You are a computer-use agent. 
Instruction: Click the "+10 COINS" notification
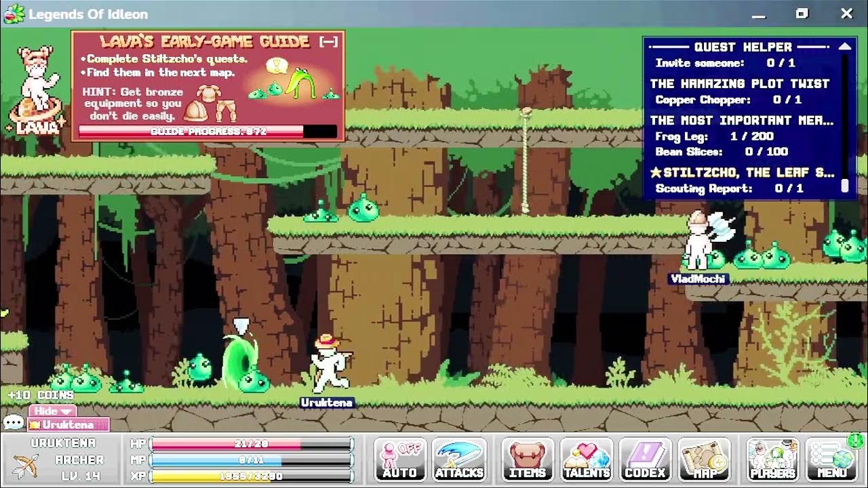[41, 394]
